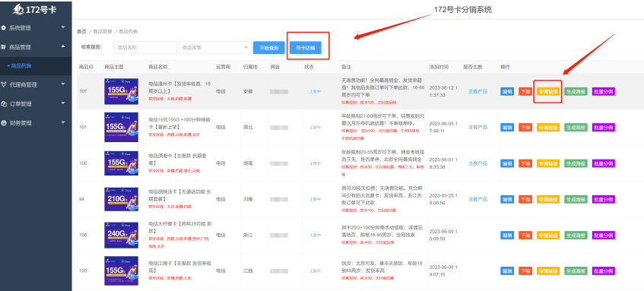644x291 pixels.
Task: Open product 105's 155G thumbnail
Action: point(121,271)
